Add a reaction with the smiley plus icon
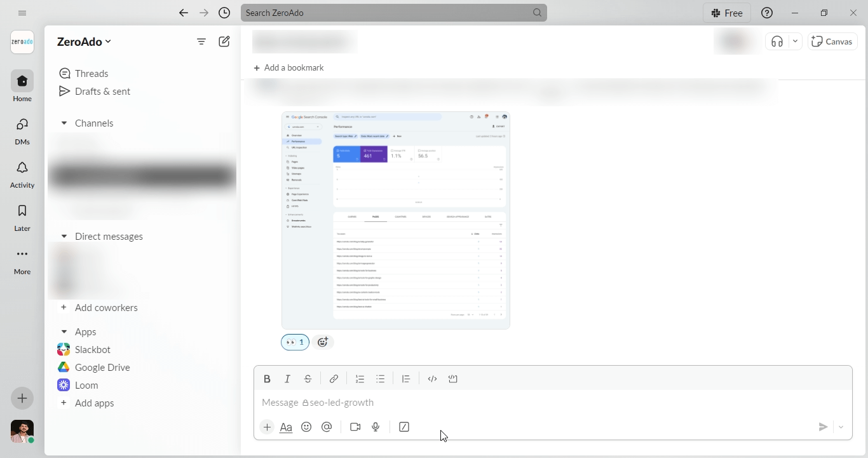The height and width of the screenshot is (458, 868). click(323, 342)
